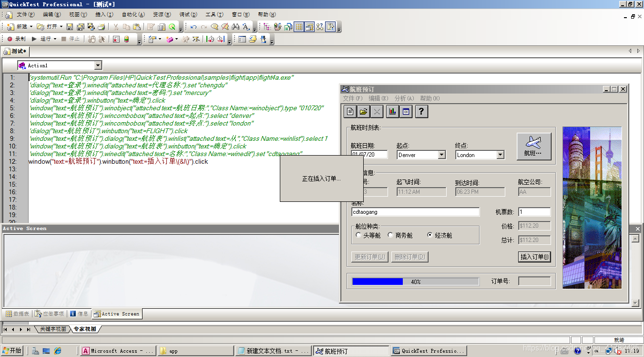Click the 新建 (New) toolbar button
644x357 pixels.
click(x=17, y=27)
